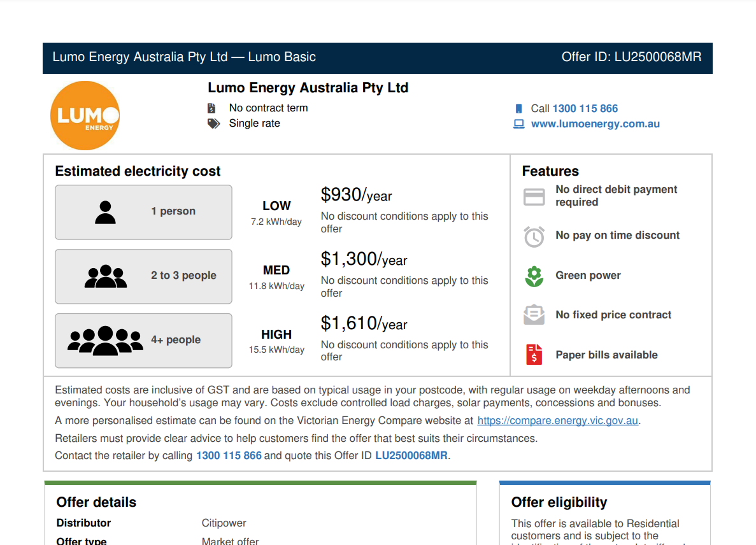Click the 7.2 kWh/day value
The image size is (756, 545).
click(x=276, y=222)
